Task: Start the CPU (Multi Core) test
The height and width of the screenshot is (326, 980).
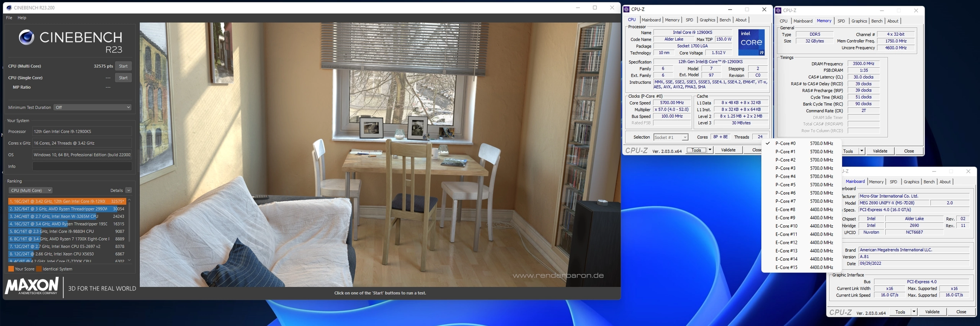Action: [x=123, y=66]
